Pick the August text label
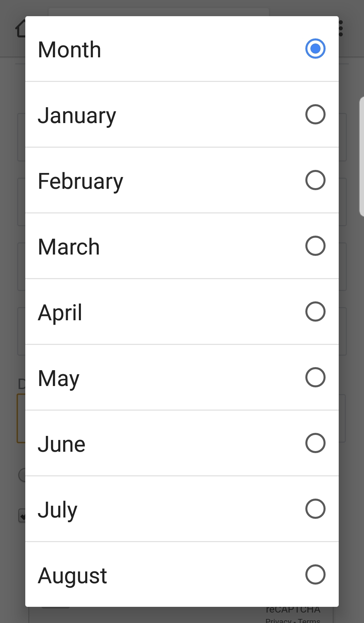This screenshot has height=623, width=364. pos(72,575)
